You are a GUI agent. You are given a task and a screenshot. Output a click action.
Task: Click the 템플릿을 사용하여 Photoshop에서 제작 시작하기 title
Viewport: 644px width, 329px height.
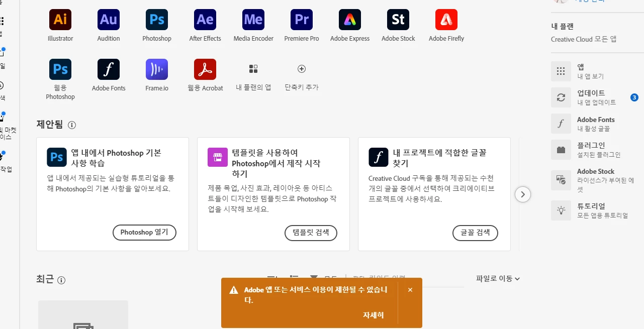point(276,163)
